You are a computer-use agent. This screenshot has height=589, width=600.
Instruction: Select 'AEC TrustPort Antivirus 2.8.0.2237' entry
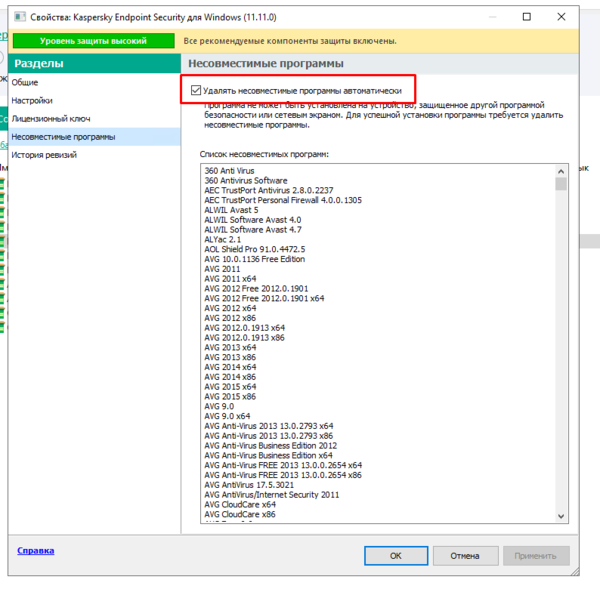[269, 190]
